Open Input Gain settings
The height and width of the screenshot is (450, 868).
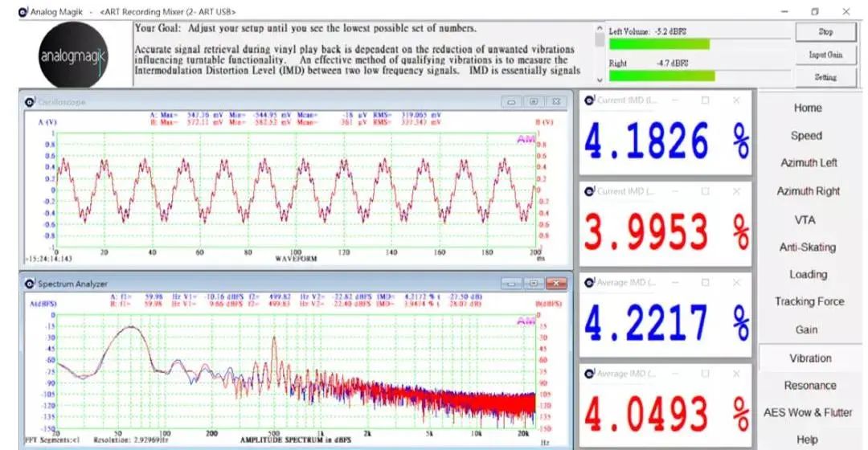(x=825, y=55)
